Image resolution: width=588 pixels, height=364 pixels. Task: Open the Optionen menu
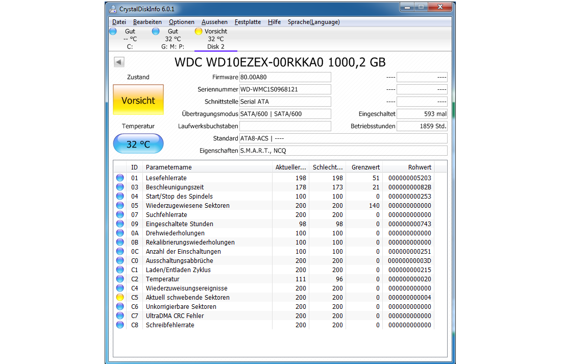182,22
